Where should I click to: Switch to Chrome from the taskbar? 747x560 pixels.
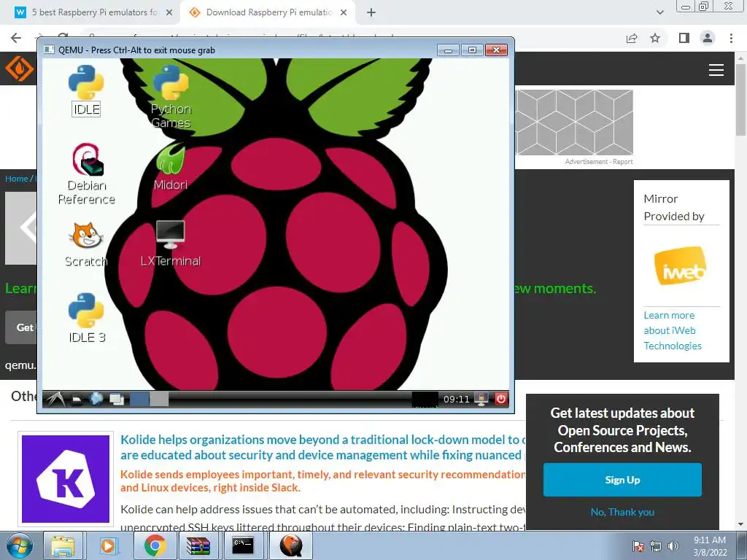coord(155,546)
